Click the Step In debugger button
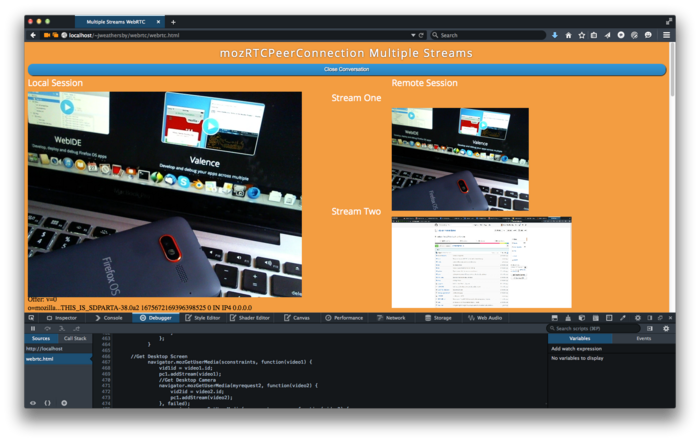 point(62,328)
